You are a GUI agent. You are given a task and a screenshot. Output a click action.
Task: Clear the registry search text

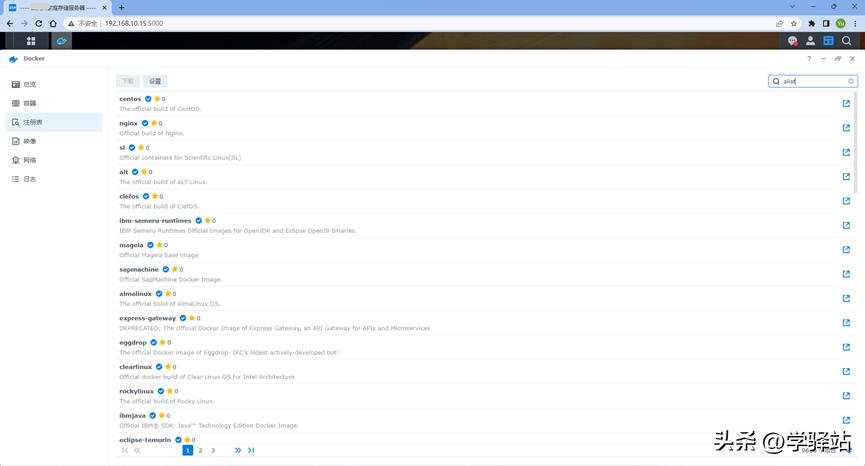coord(851,81)
